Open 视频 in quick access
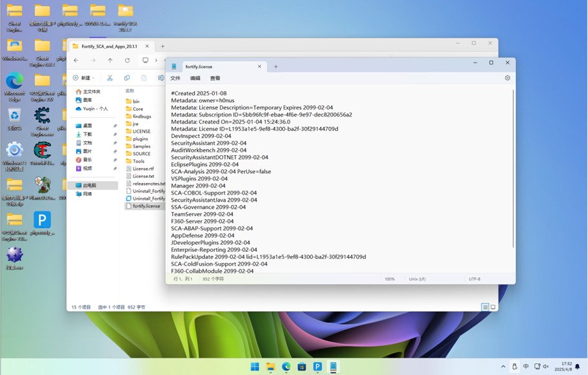 coord(88,169)
